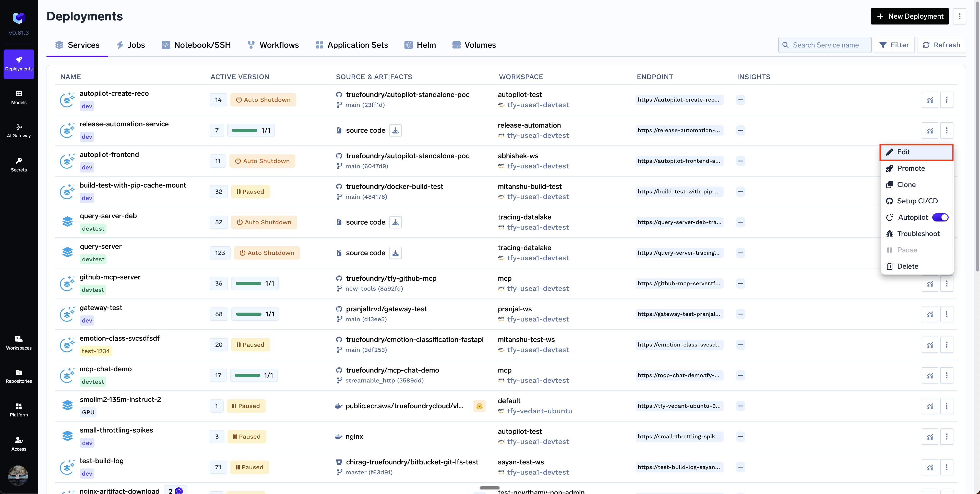Download source code for release-automation-service
This screenshot has height=494, width=980.
395,130
